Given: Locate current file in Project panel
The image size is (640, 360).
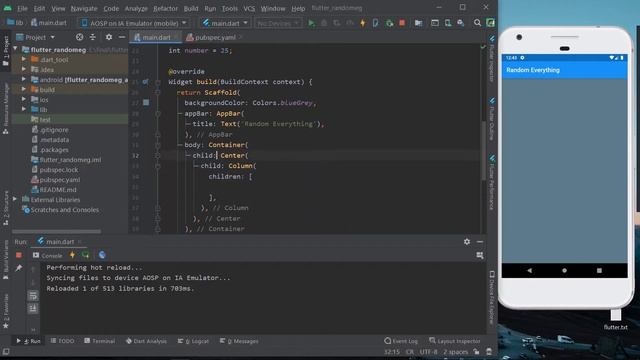Looking at the screenshot, I should coord(80,37).
